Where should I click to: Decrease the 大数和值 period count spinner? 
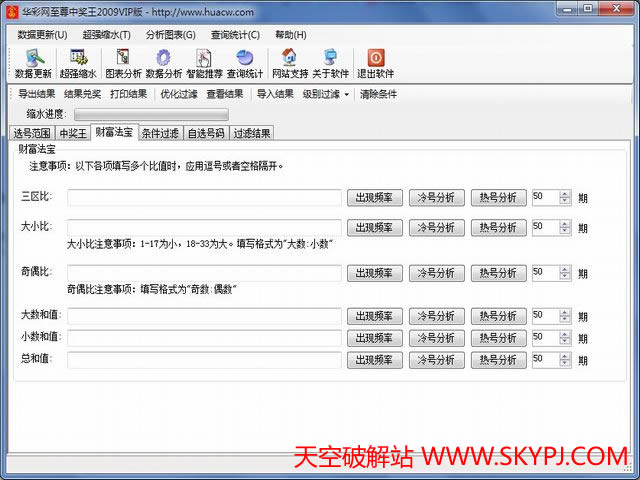click(x=565, y=320)
